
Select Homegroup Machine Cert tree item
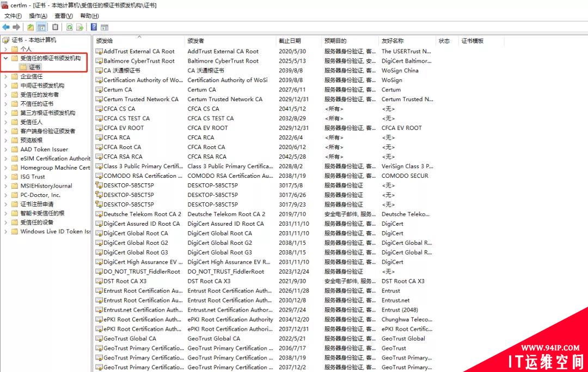pyautogui.click(x=55, y=168)
